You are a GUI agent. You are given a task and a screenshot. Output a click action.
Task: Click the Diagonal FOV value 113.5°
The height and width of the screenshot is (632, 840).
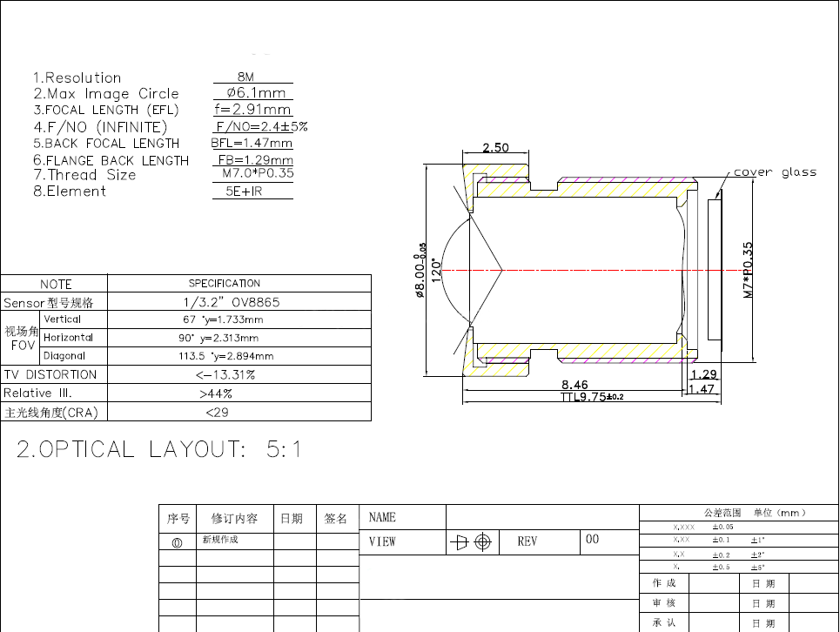225,356
